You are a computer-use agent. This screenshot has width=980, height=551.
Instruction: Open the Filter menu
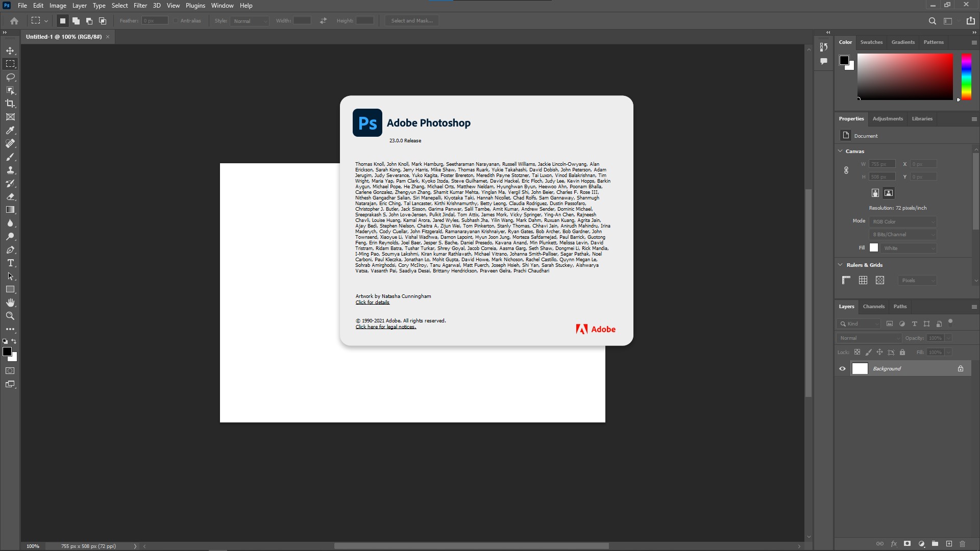click(x=140, y=6)
